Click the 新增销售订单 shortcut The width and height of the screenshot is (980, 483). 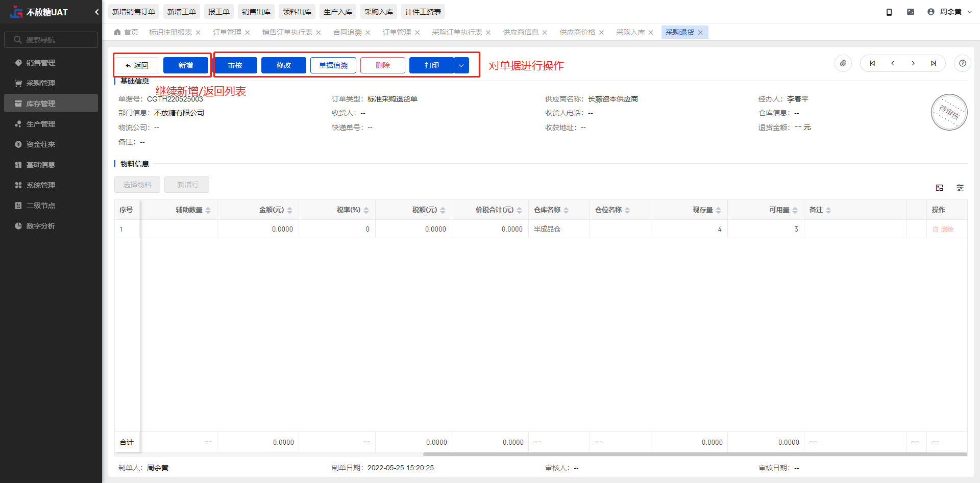[134, 12]
